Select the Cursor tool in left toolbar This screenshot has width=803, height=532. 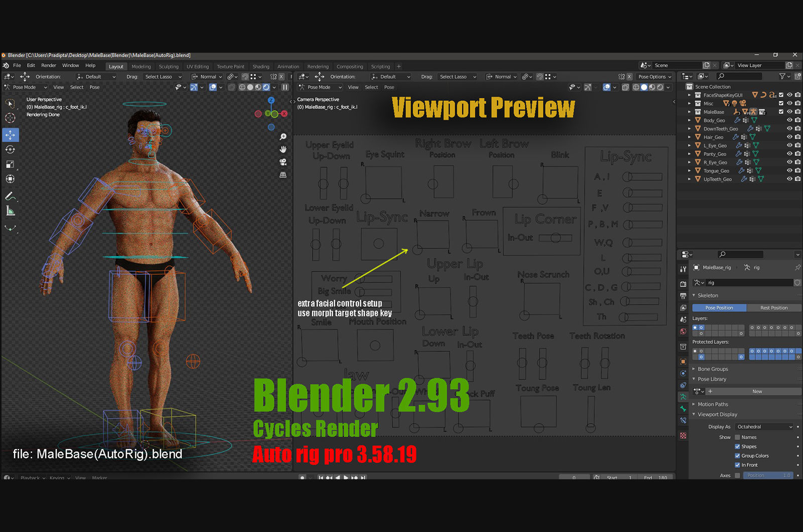click(10, 118)
